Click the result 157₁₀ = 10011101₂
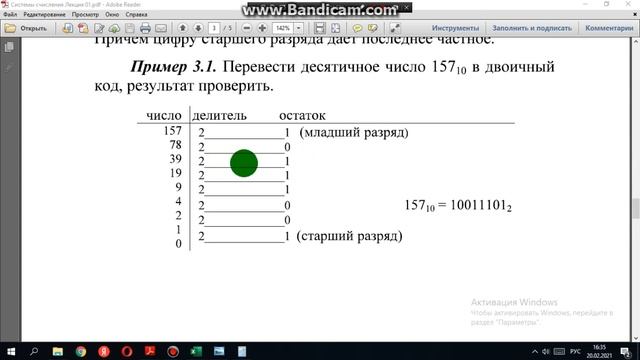Viewport: 640px width, 360px height. pos(458,205)
